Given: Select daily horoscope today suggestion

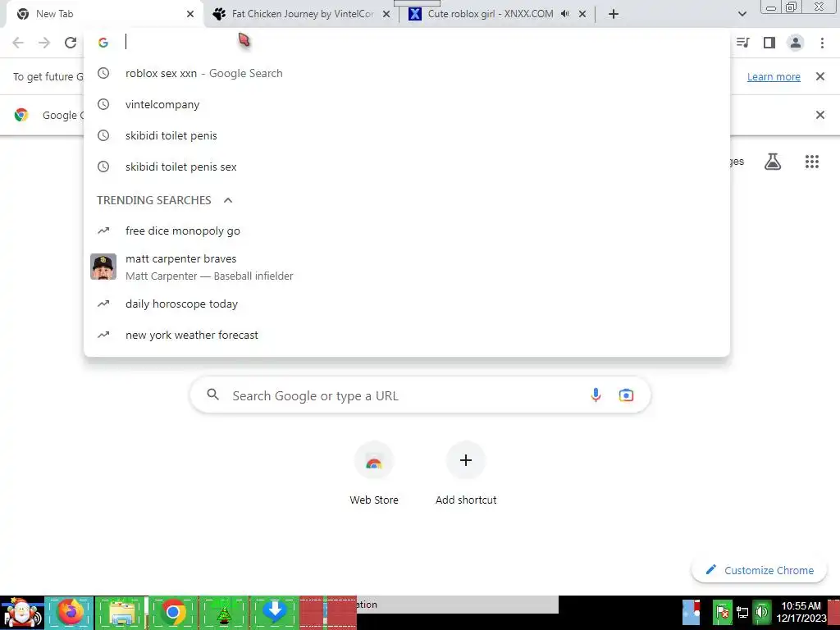Looking at the screenshot, I should [x=407, y=304].
